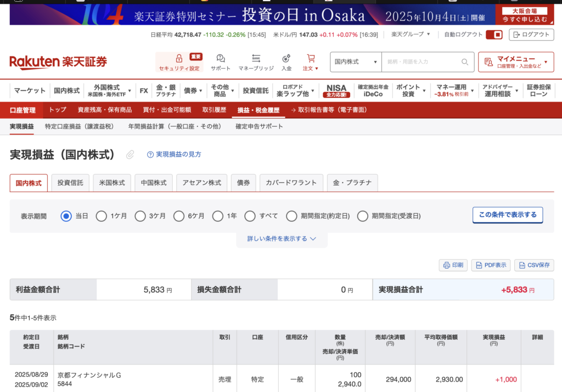Open the order cart (注文) icon
The width and height of the screenshot is (562, 392).
click(311, 58)
